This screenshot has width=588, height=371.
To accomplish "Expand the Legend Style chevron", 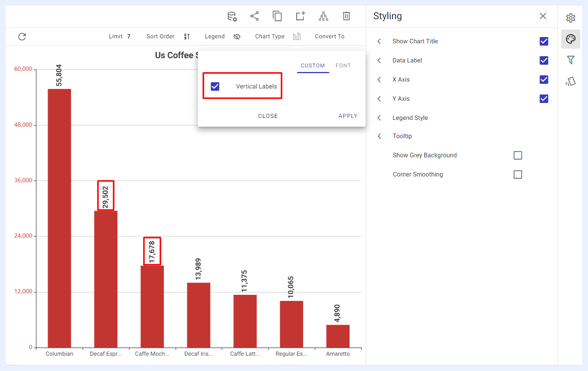I will (x=379, y=118).
